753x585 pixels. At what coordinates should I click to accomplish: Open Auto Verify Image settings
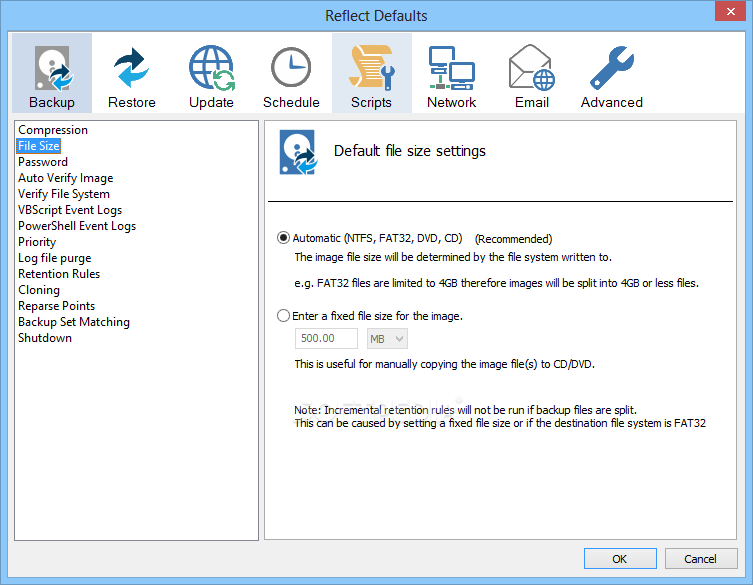pos(66,178)
